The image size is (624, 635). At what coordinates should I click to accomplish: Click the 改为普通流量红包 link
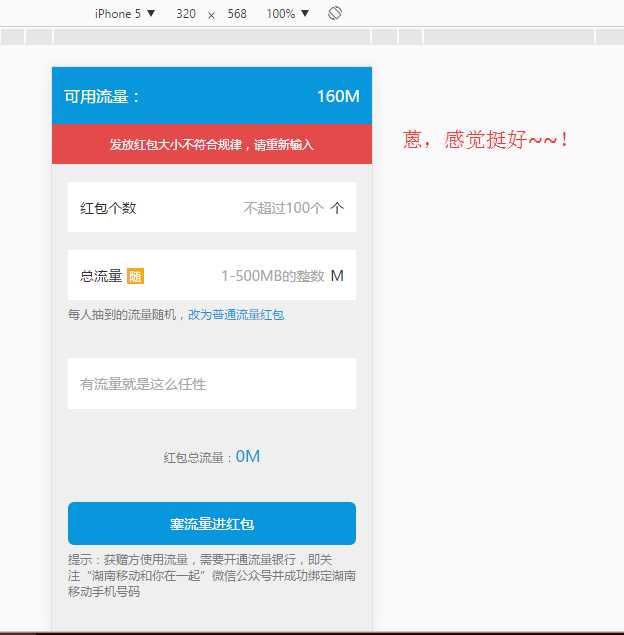click(236, 315)
